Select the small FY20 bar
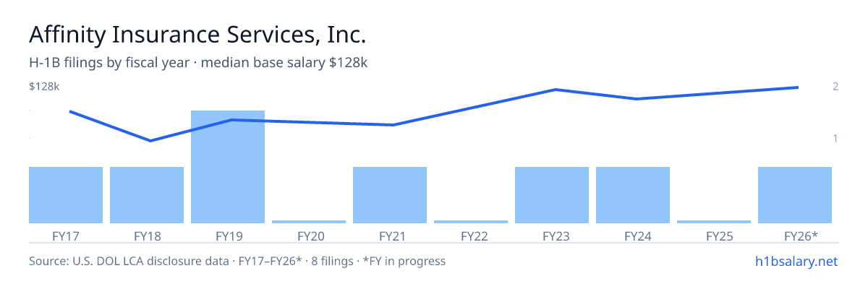 coord(309,222)
